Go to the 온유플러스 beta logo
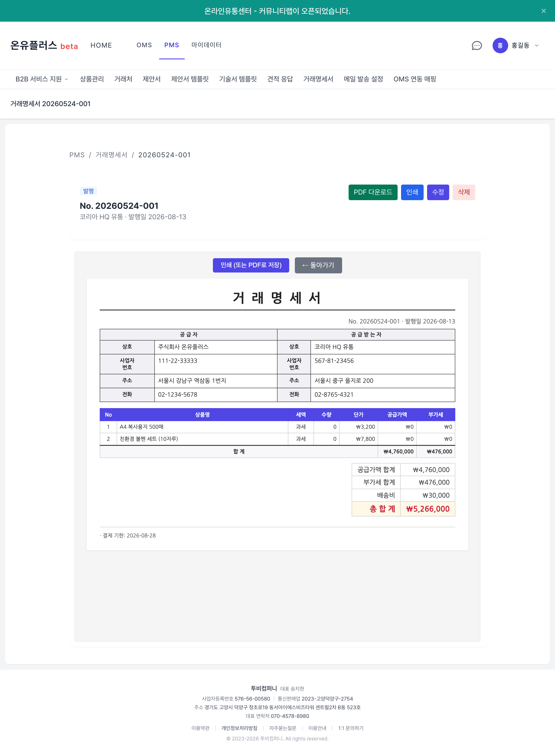The image size is (555, 756). coord(44,45)
